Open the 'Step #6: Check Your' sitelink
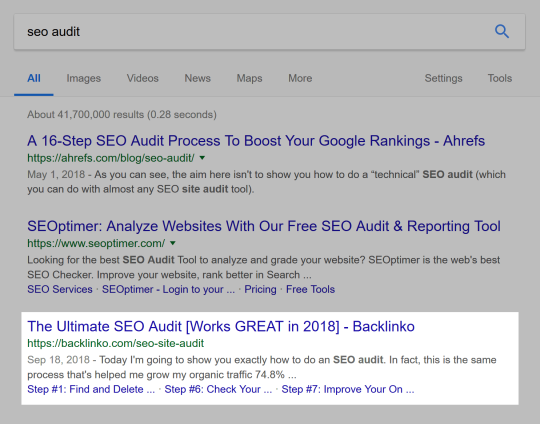Screen dimensions: 540x424 tap(218, 389)
